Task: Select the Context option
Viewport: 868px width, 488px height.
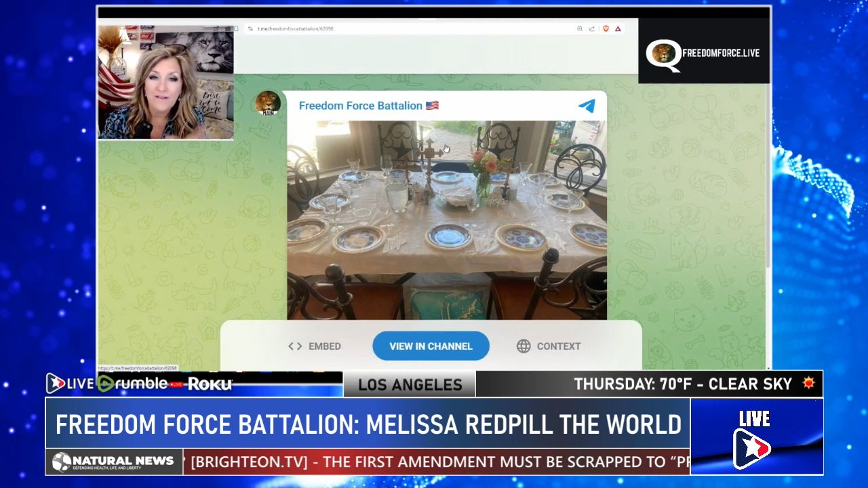Action: 558,346
